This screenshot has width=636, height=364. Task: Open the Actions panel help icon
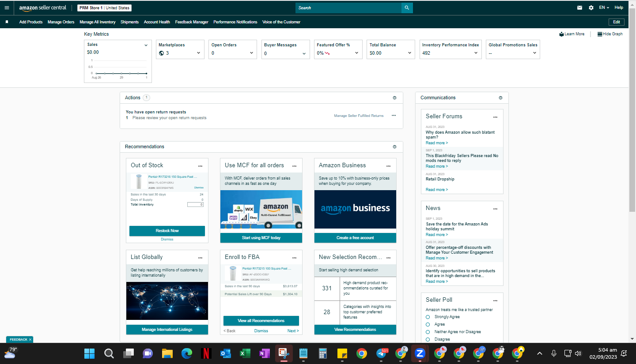(394, 98)
